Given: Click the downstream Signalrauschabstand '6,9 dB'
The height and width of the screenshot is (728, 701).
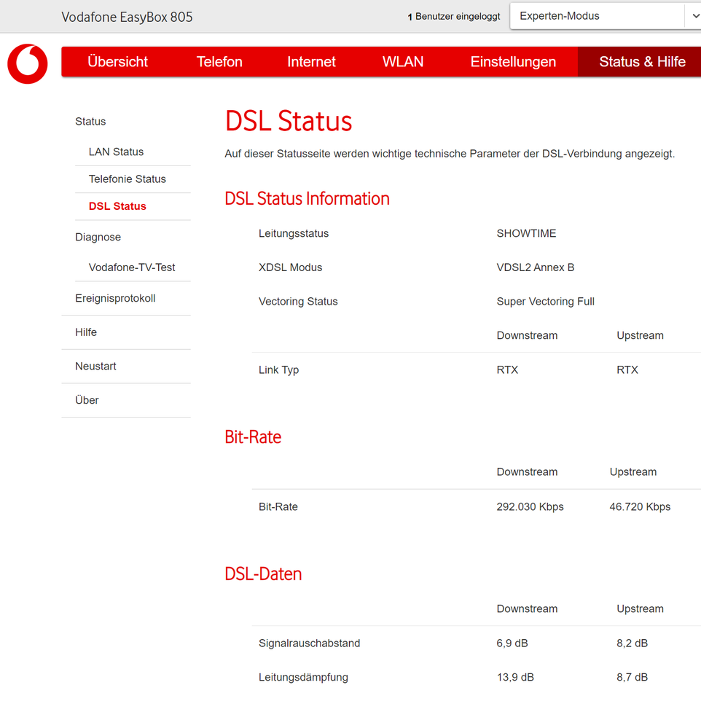Looking at the screenshot, I should pyautogui.click(x=512, y=643).
